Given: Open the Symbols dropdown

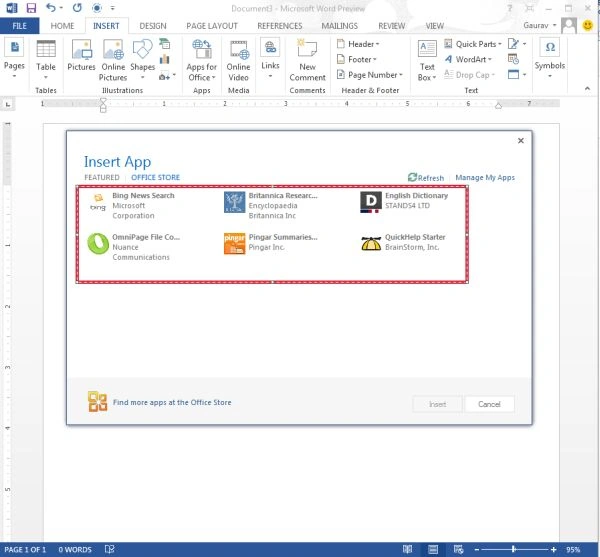Looking at the screenshot, I should (x=550, y=59).
